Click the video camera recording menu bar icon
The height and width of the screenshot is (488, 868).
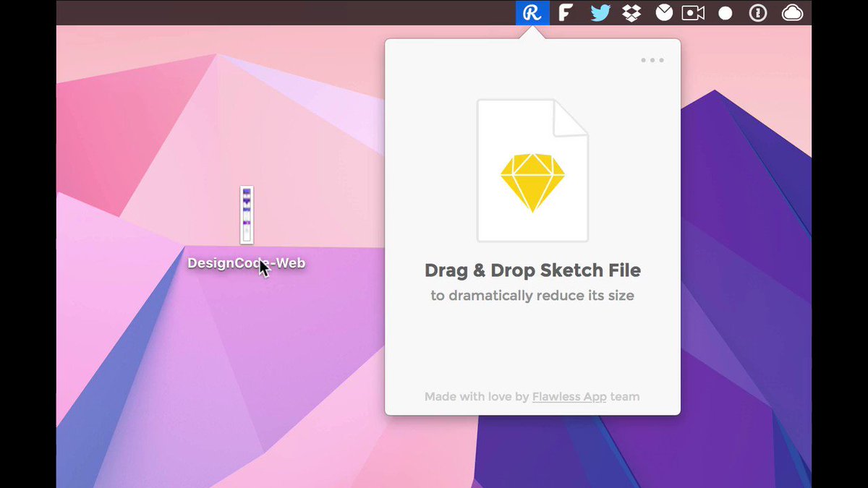[693, 13]
